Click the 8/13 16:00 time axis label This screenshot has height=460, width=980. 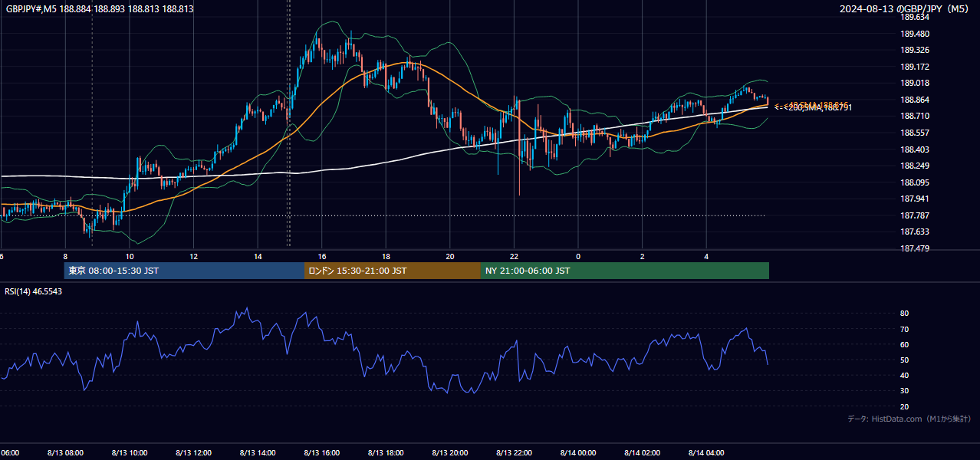pos(321,452)
